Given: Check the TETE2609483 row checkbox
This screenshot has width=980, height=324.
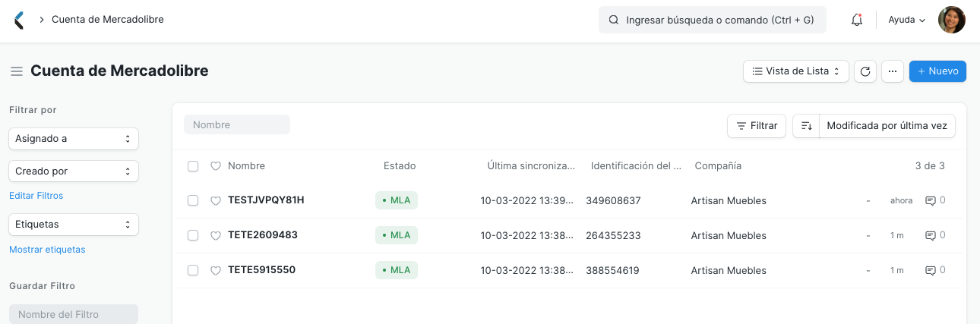Looking at the screenshot, I should tap(193, 235).
